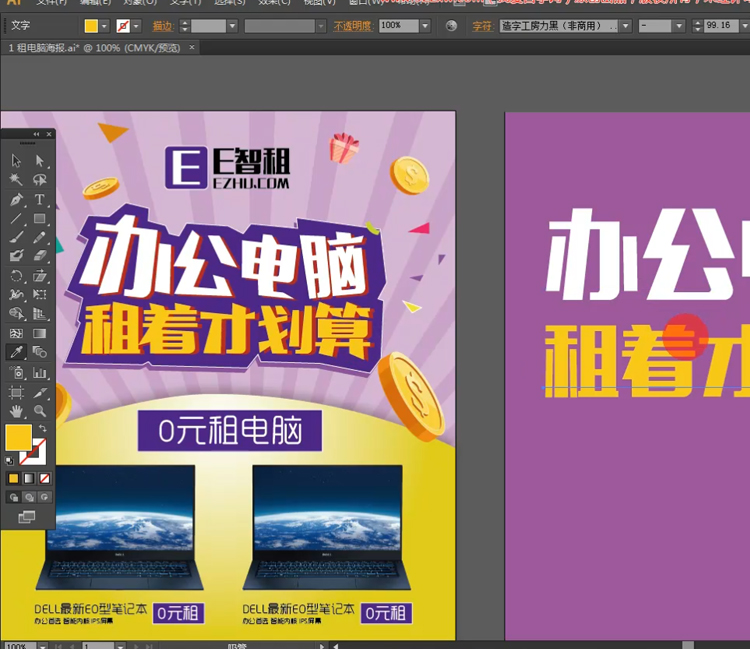Select the Eyedropper tool

[x=16, y=352]
